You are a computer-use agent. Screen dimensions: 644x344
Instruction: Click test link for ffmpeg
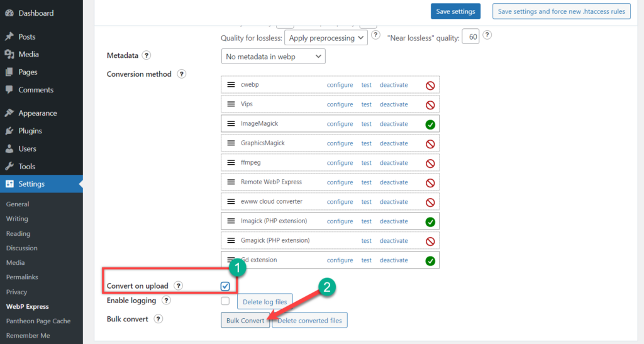click(367, 163)
